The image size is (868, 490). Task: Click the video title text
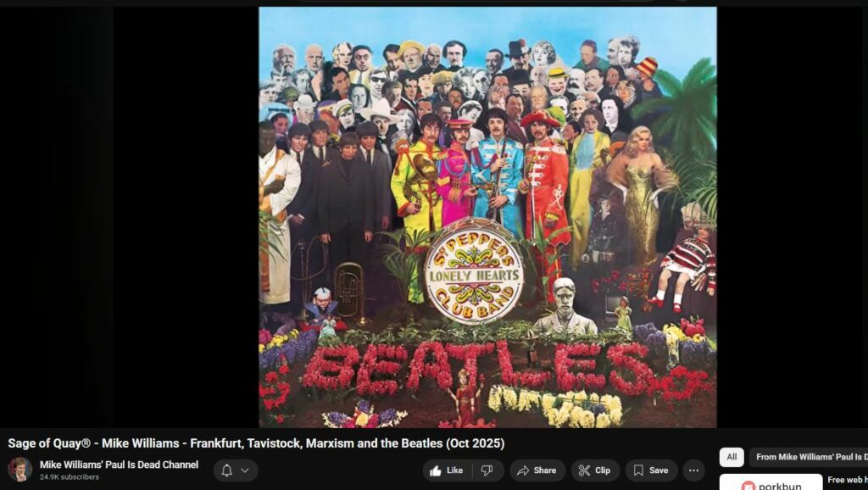(x=256, y=443)
